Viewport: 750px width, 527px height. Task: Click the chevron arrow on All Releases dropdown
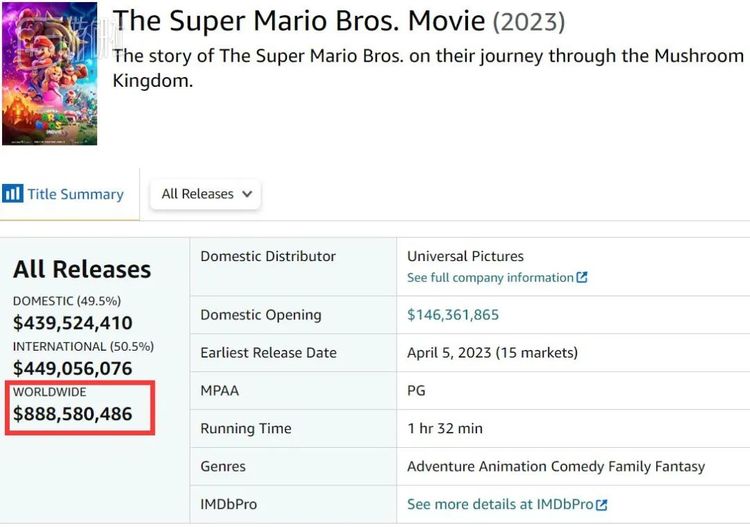click(x=247, y=194)
